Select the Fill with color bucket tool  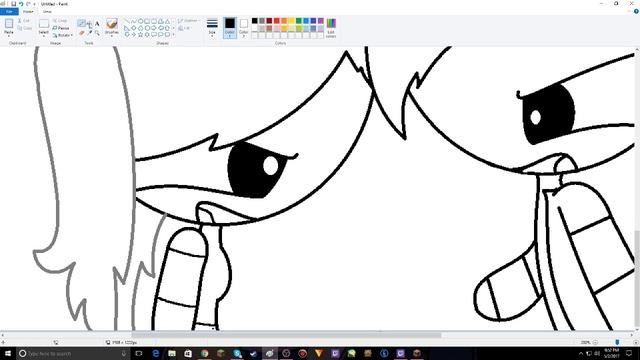point(89,24)
